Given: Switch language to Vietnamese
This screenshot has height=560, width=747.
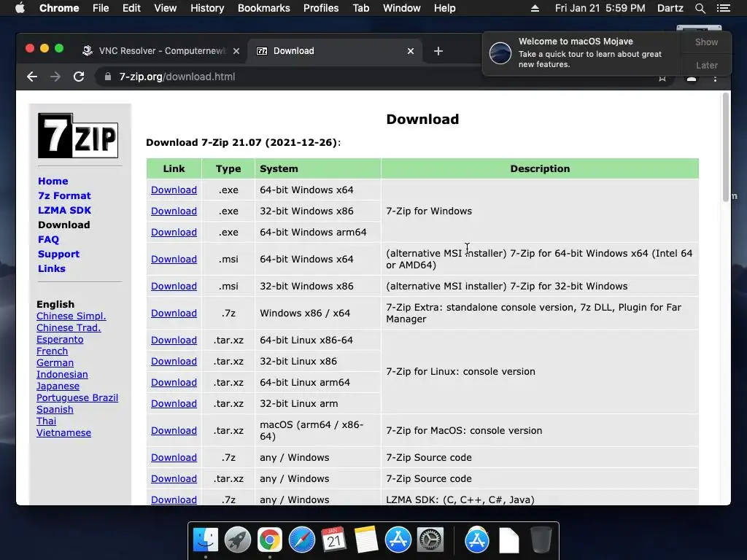Looking at the screenshot, I should pyautogui.click(x=64, y=433).
